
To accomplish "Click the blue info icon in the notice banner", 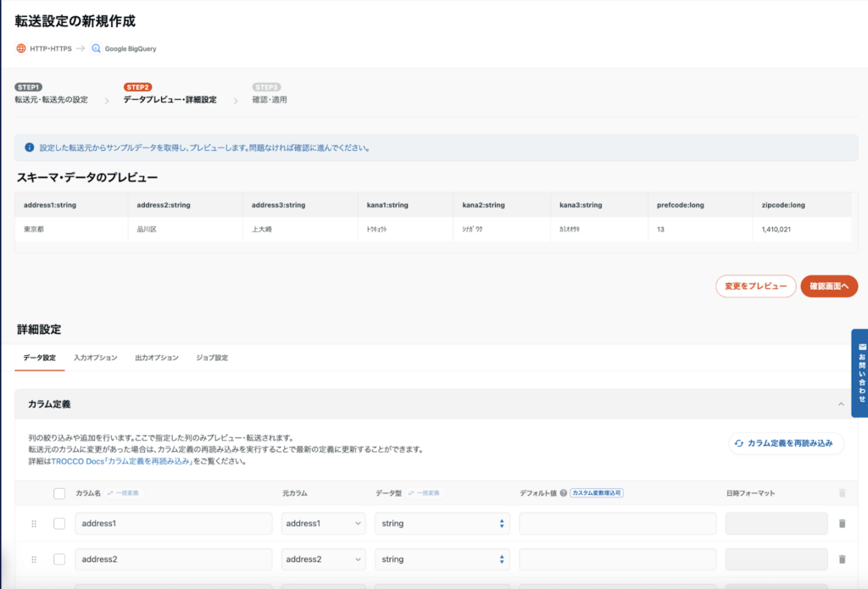I will 30,147.
